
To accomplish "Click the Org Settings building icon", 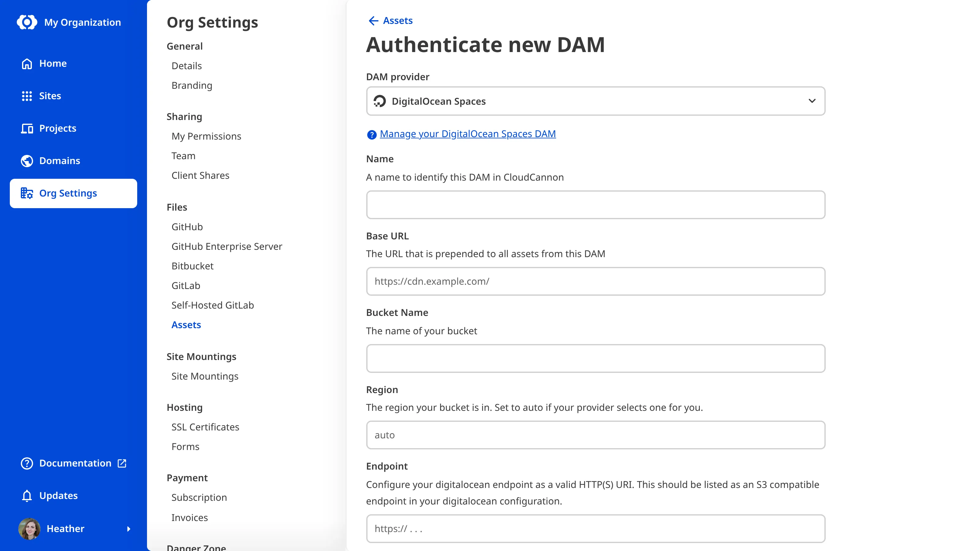I will 27,193.
